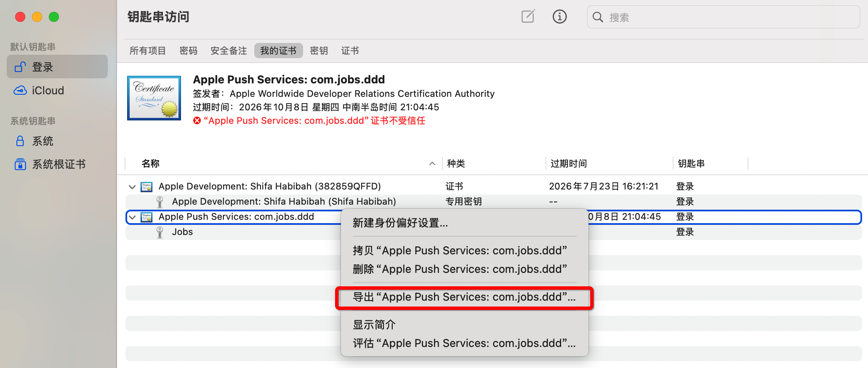Sort by the 钥匙串 column header
Viewport: 868px width, 368px height.
click(710, 163)
